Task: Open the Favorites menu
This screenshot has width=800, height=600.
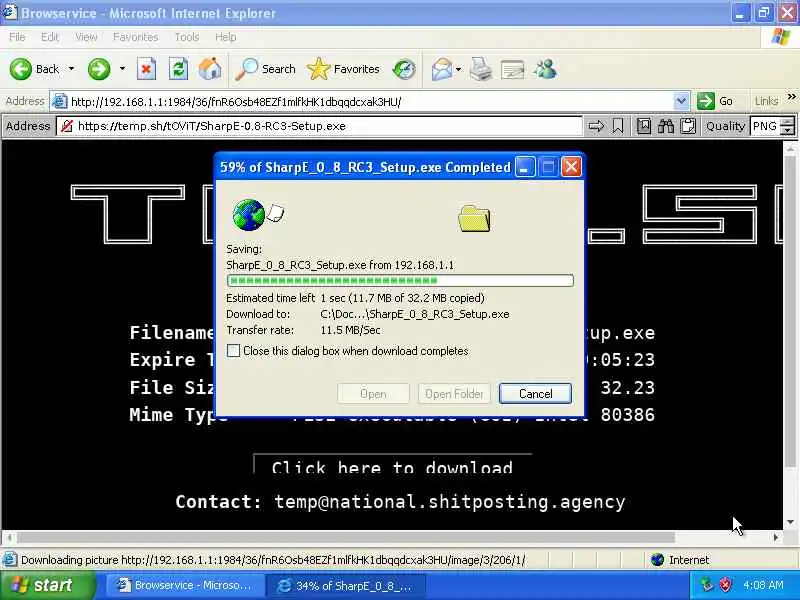Action: pos(135,37)
